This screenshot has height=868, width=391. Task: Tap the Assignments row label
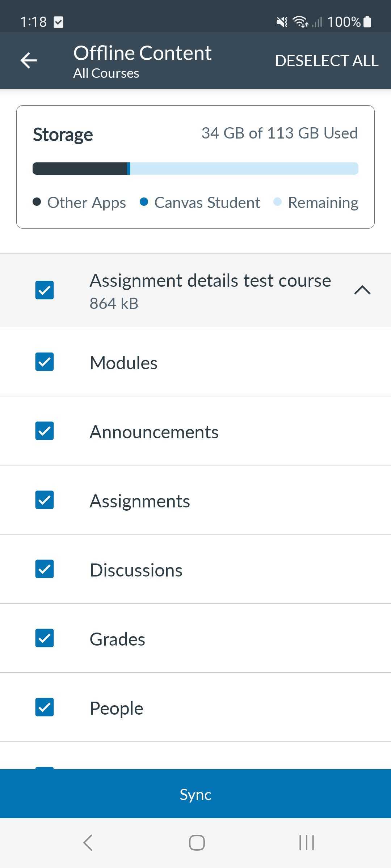point(140,501)
